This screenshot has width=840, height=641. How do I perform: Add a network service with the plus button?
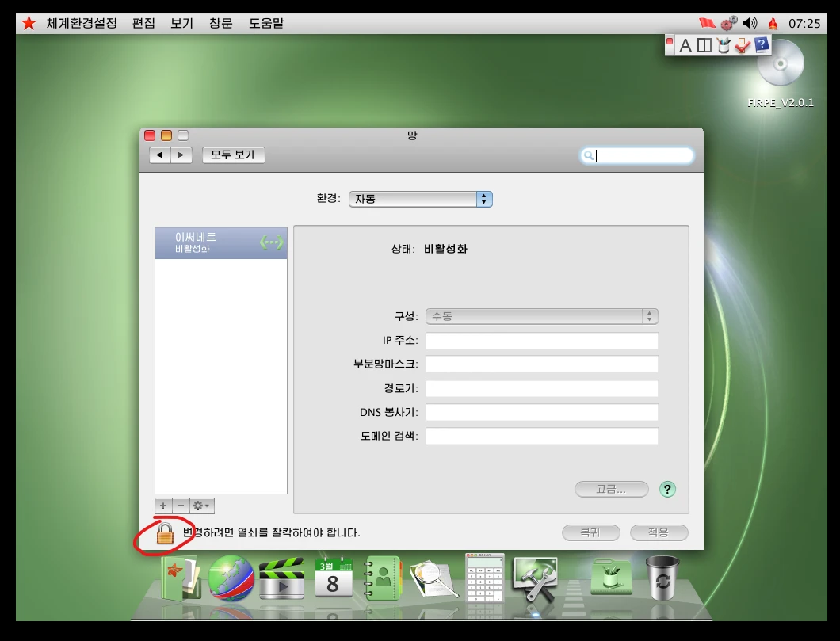tap(163, 506)
